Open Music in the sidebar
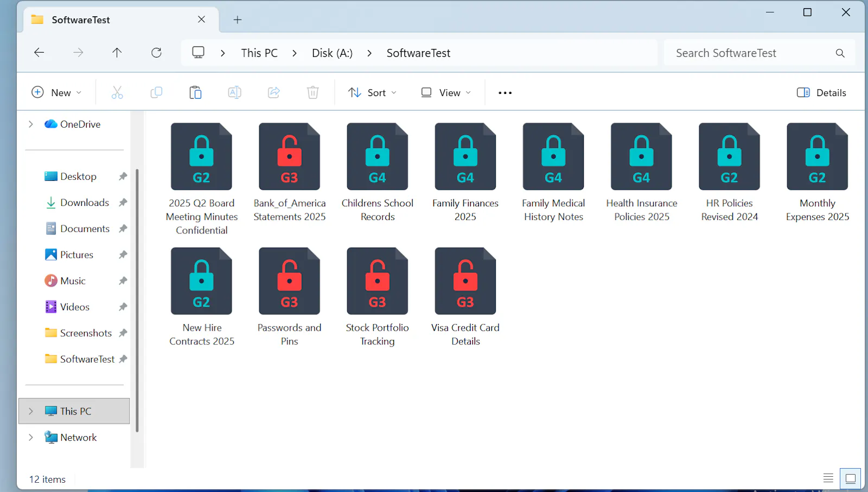The image size is (868, 492). (x=73, y=281)
